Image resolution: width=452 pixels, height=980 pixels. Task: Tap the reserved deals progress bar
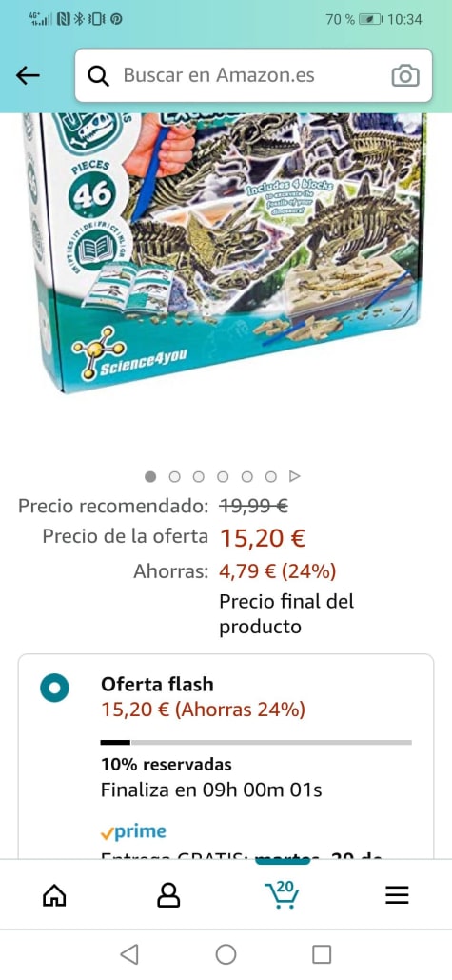[256, 743]
